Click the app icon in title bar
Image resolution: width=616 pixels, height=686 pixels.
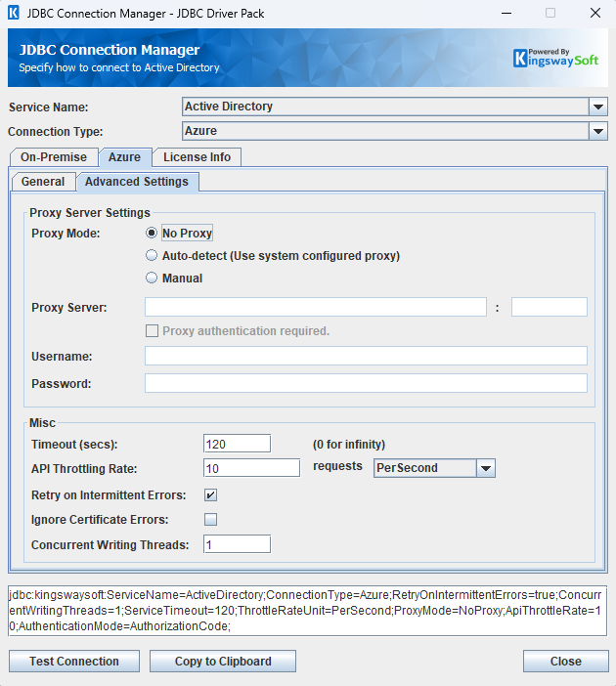14,14
